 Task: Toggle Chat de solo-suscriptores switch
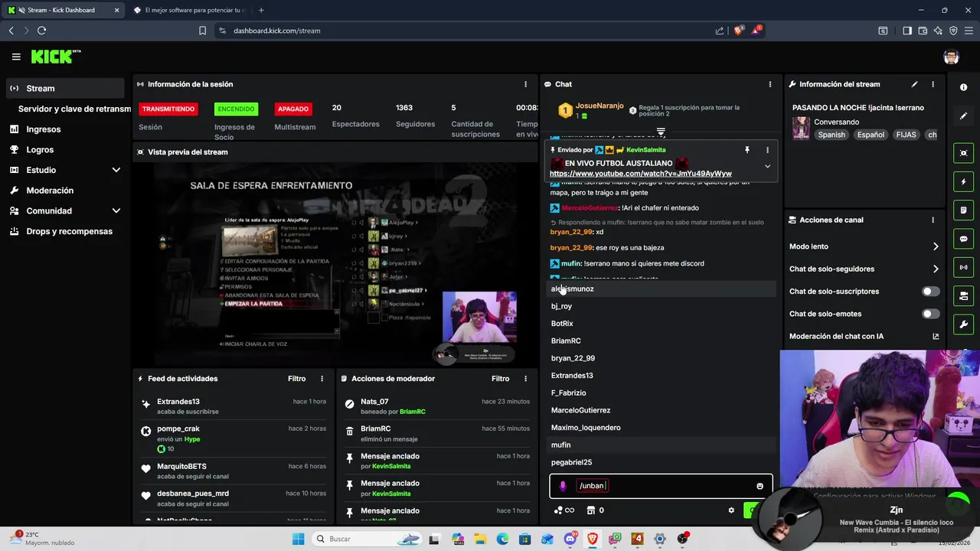click(x=930, y=292)
